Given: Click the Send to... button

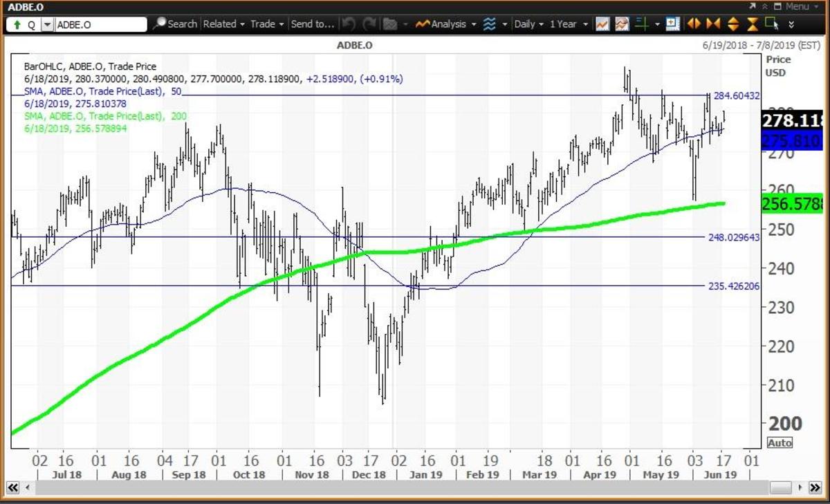Looking at the screenshot, I should [x=312, y=24].
